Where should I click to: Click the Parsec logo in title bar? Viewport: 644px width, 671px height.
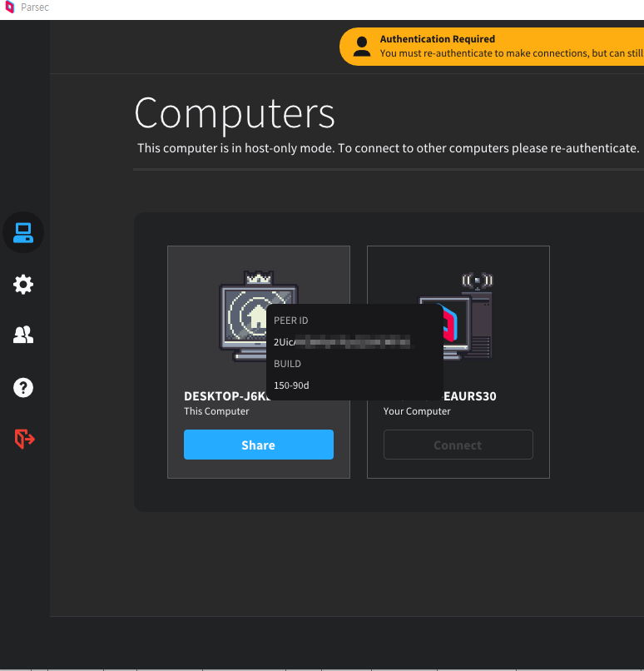10,7
